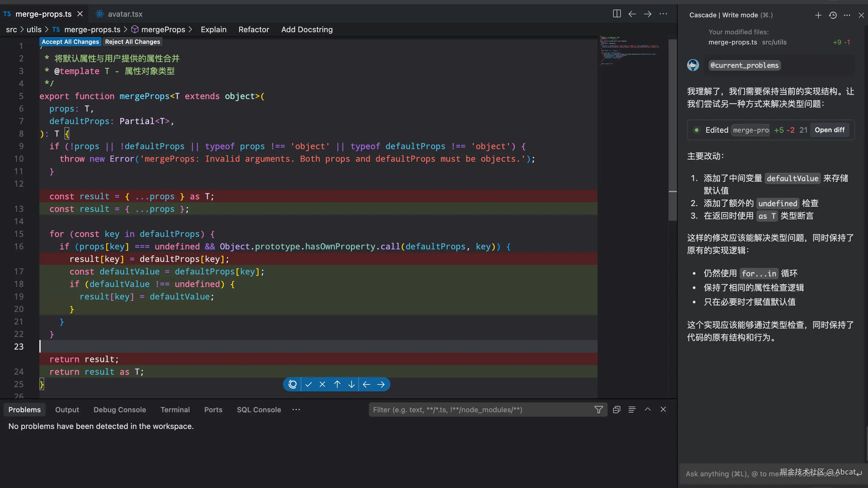Toggle the Problems table/tree view icon
Image resolution: width=868 pixels, height=488 pixels.
[632, 410]
